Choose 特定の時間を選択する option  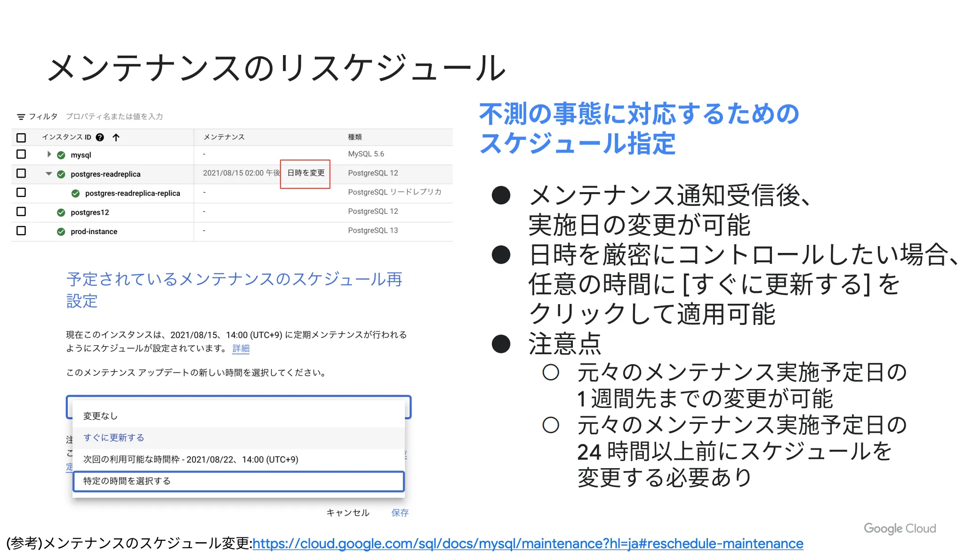[239, 481]
